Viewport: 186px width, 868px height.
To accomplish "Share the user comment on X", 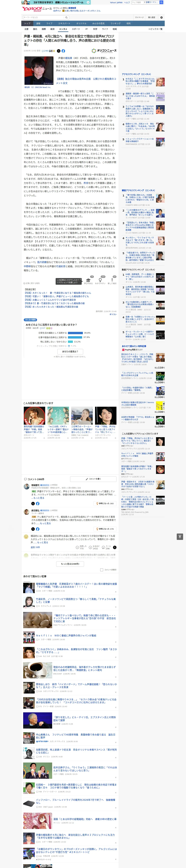I will click(x=115, y=548).
